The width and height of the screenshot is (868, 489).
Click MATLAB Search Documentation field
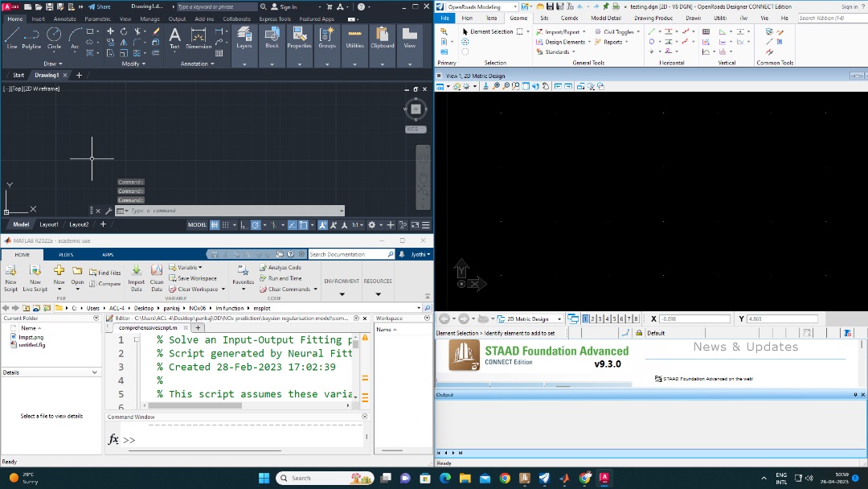[x=351, y=254]
